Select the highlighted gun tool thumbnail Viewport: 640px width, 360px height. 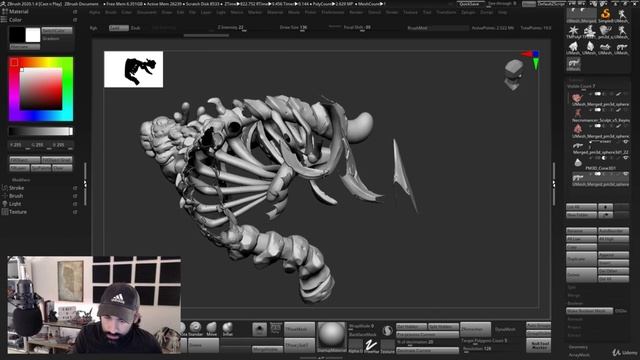(x=573, y=64)
